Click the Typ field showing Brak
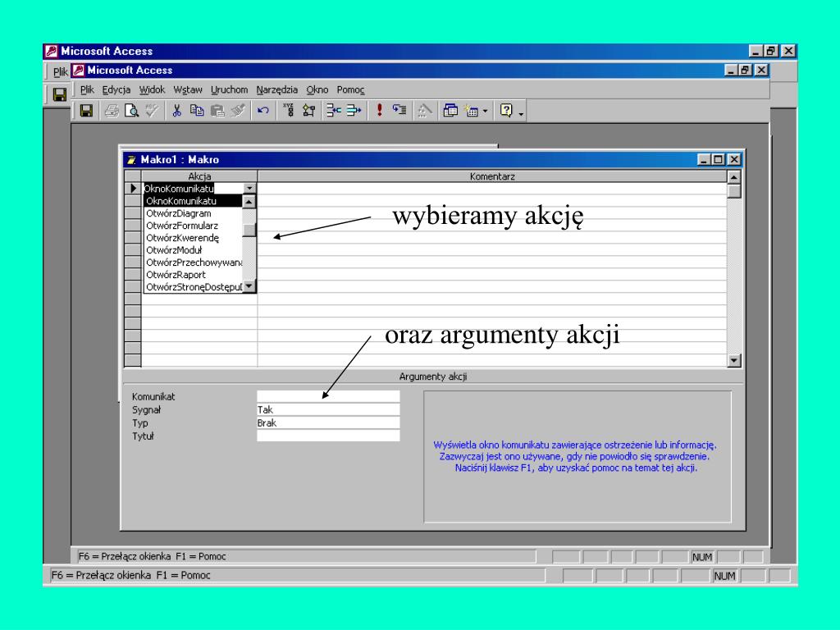Image resolution: width=840 pixels, height=630 pixels. pyautogui.click(x=328, y=422)
